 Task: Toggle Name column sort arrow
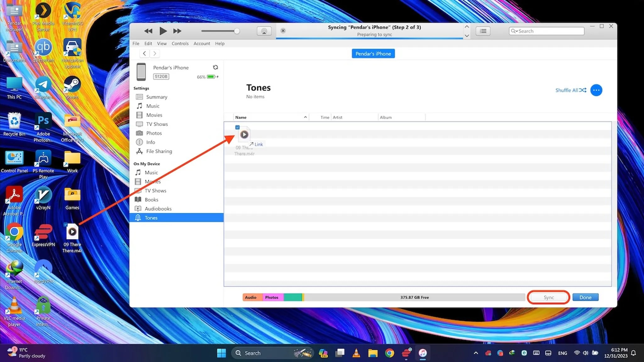point(305,117)
